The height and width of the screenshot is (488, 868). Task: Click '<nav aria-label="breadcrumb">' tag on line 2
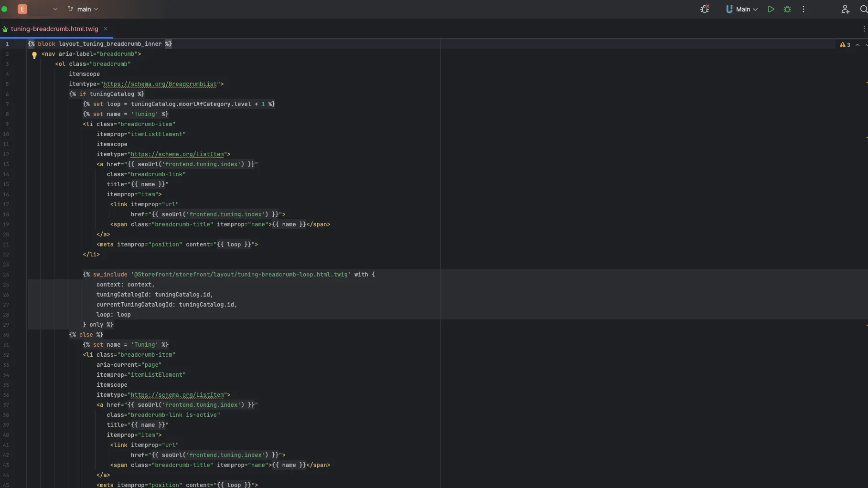(x=91, y=54)
